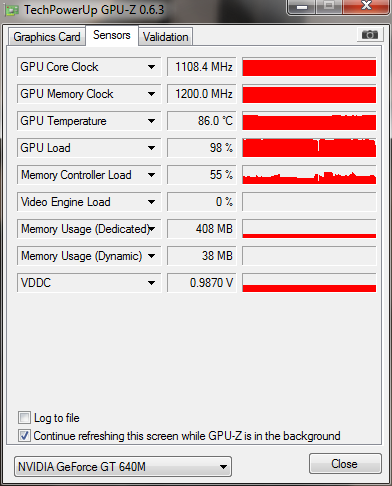This screenshot has height=486, width=392.
Task: Click the camera screenshot icon
Action: pos(369,35)
